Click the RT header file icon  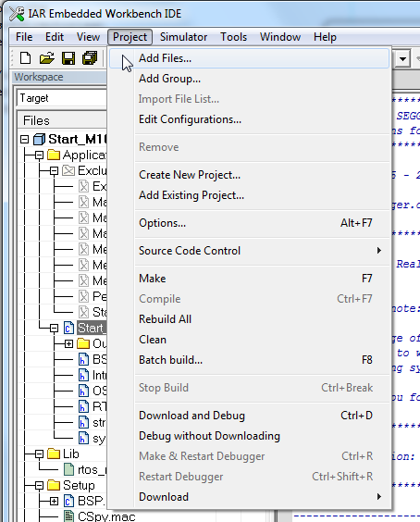coord(83,406)
